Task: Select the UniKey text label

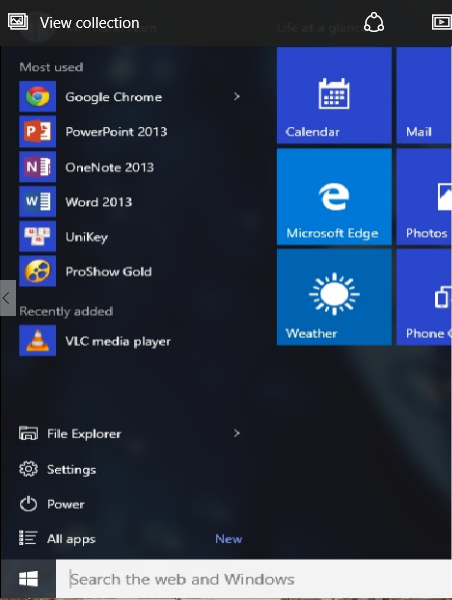Action: click(86, 237)
